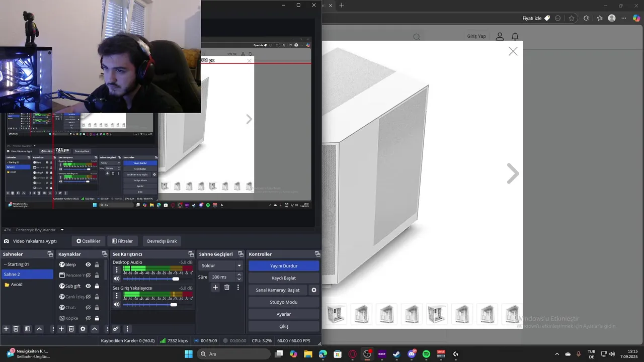Open the notifications bell on website
Screen dimensions: 644x362
(x=515, y=37)
